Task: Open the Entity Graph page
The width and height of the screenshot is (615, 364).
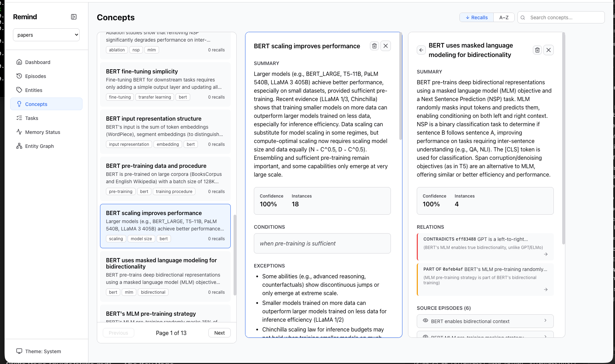Action: pyautogui.click(x=39, y=146)
